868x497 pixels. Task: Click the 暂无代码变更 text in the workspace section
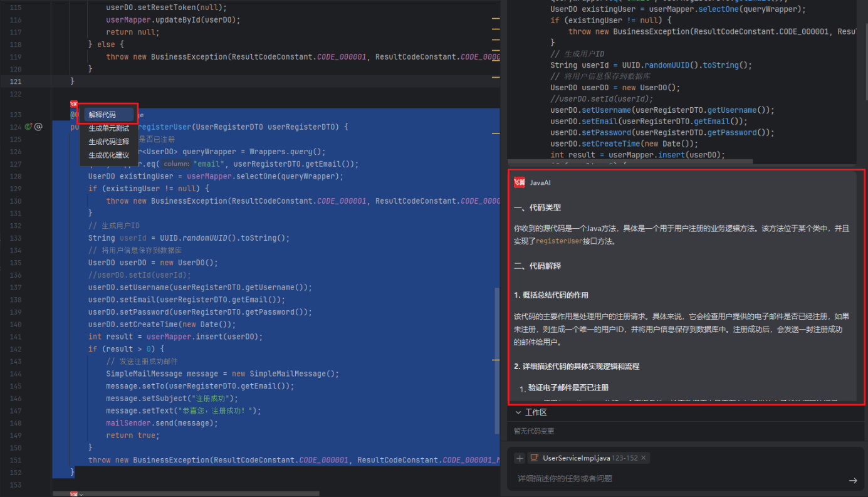(534, 431)
